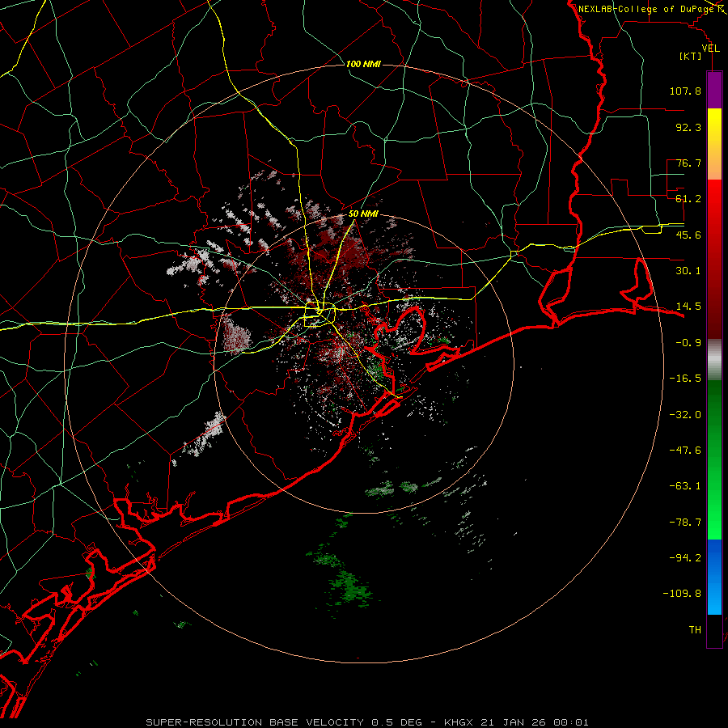The image size is (728, 728).
Task: Click the -47.6 velocity scale value
Action: tap(685, 451)
